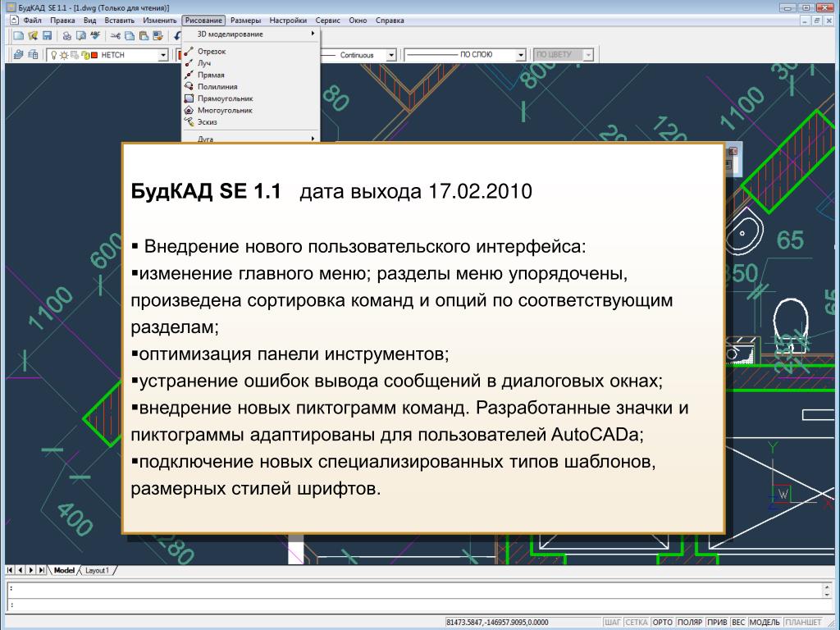Click the layer states icon beside layer manager

(x=33, y=55)
